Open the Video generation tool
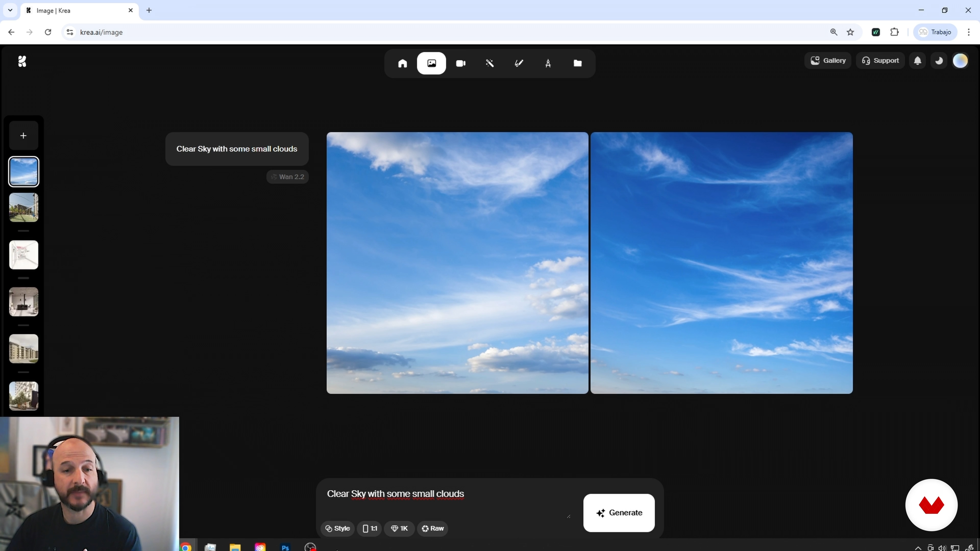The image size is (980, 551). (x=461, y=63)
